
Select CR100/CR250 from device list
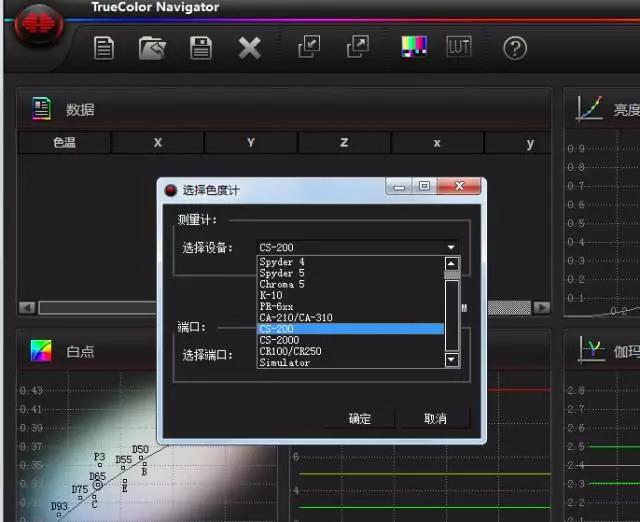(350, 351)
